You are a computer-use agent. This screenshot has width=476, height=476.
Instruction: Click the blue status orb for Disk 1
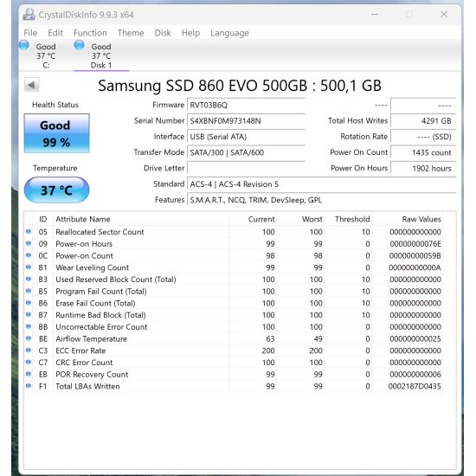(79, 45)
